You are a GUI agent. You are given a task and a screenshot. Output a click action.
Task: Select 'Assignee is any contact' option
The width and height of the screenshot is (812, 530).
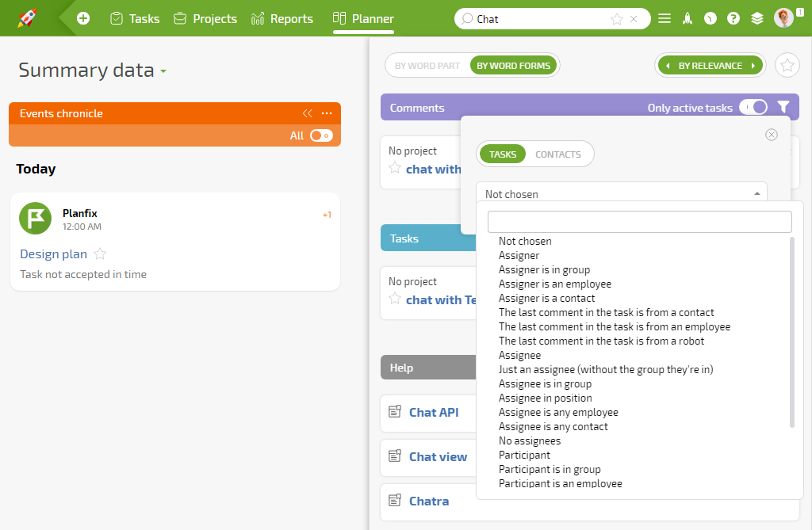553,426
